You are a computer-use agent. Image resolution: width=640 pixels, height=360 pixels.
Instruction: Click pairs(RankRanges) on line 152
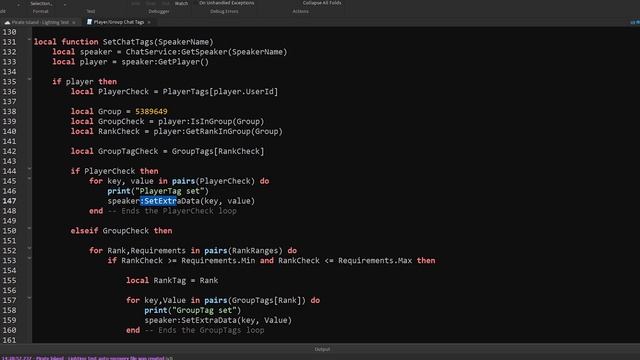point(243,251)
